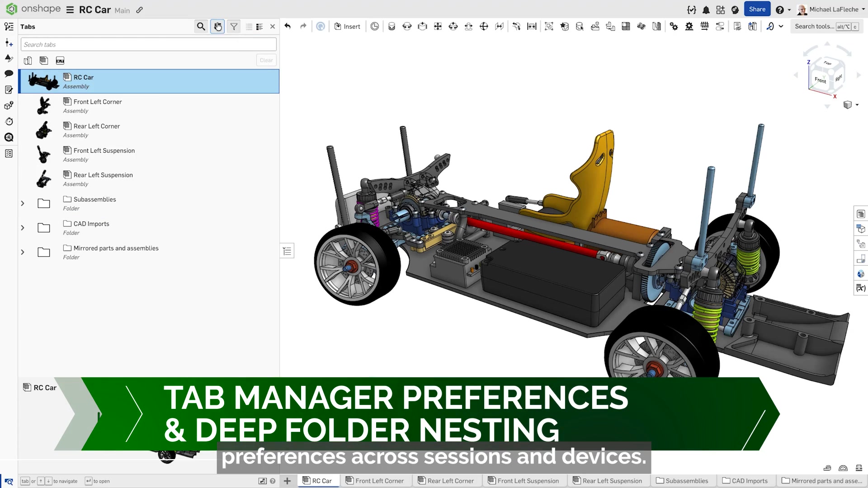Viewport: 868px width, 488px height.
Task: Select the Screw relation tool
Action: pos(705,26)
